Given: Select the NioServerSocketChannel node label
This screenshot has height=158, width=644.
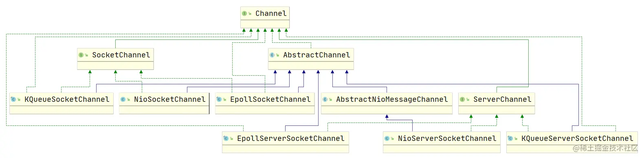Looking at the screenshot, I should (447, 138).
